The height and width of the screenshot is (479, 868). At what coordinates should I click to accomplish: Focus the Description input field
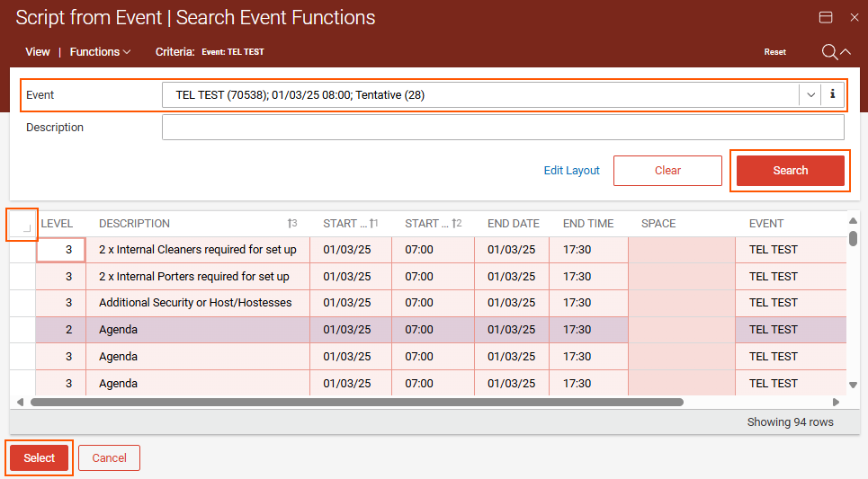[x=503, y=128]
